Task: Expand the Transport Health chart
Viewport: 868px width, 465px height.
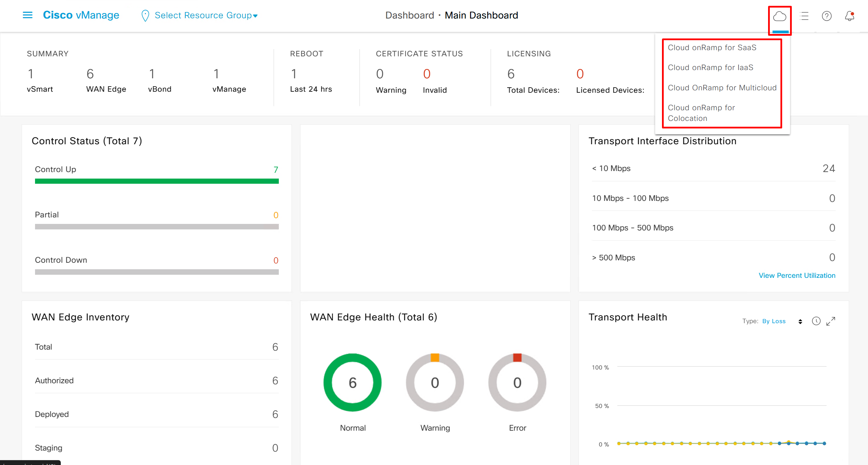Action: coord(831,321)
